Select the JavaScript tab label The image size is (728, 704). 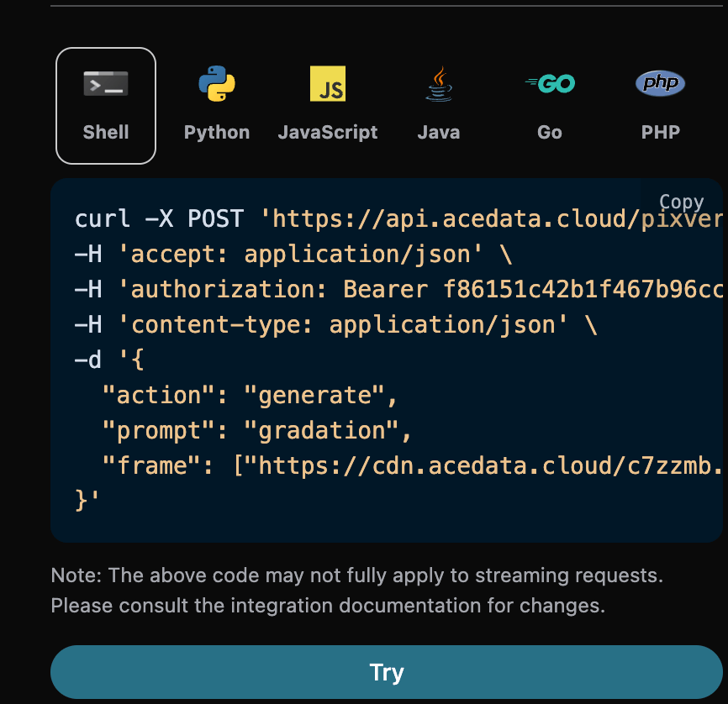328,132
